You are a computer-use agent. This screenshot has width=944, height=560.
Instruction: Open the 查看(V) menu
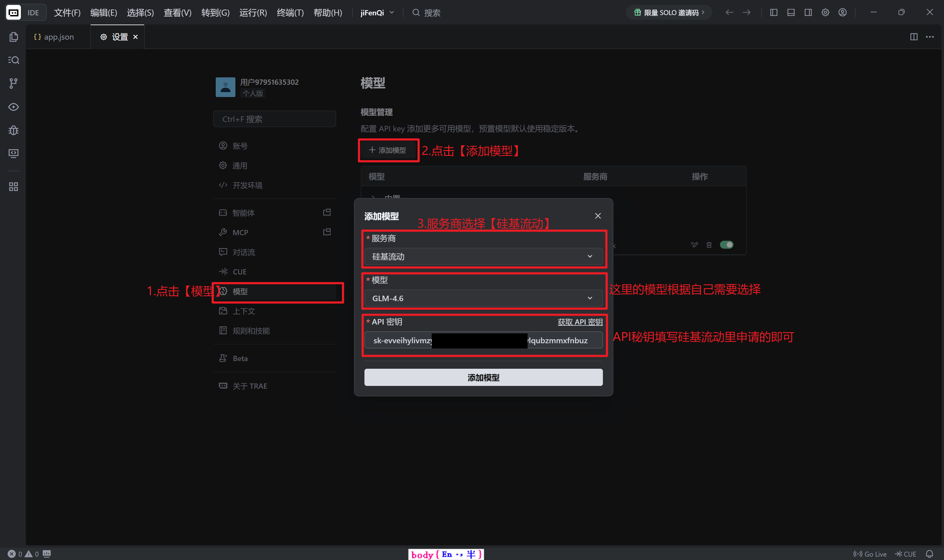[178, 13]
